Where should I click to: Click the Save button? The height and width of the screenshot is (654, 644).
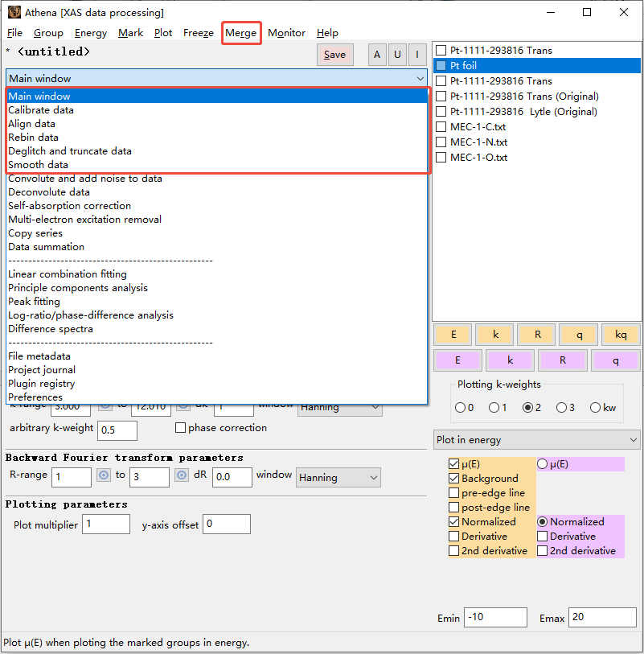[334, 55]
